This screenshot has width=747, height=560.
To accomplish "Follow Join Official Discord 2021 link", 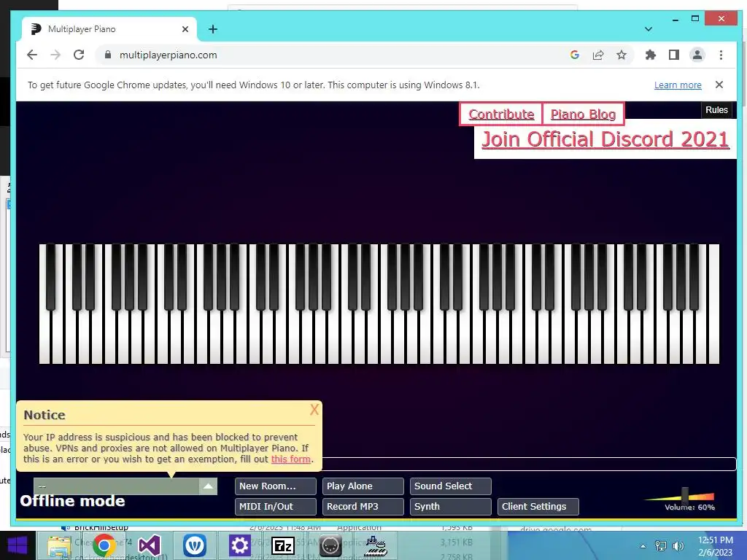I will pyautogui.click(x=605, y=139).
